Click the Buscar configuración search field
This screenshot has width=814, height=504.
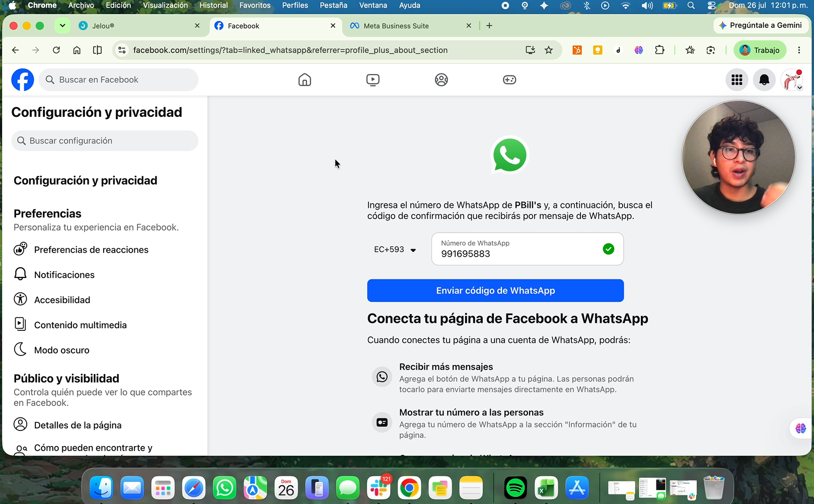coord(105,140)
